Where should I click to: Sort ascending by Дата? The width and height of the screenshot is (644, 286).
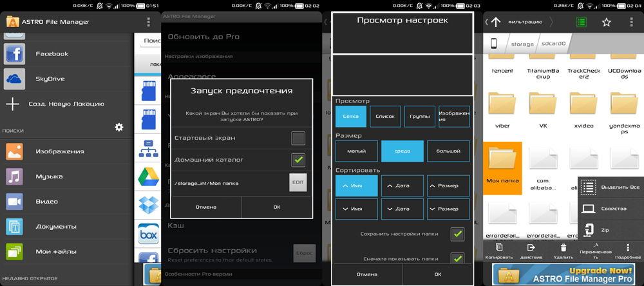click(402, 186)
